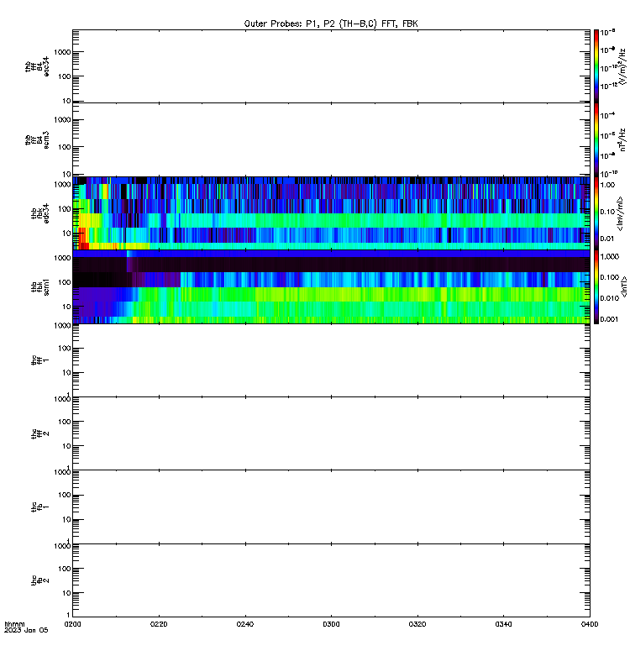Click the 'thb fff 64 scm3' panel label
Viewport: 630px width, 672px height.
pyautogui.click(x=37, y=139)
